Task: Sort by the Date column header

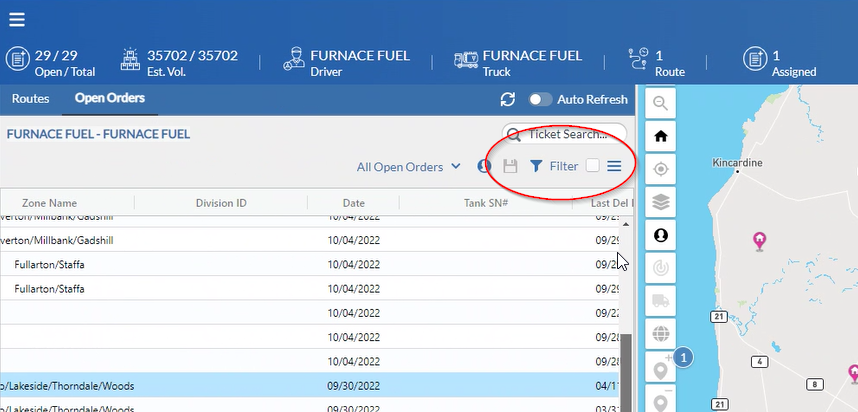Action: click(x=353, y=203)
